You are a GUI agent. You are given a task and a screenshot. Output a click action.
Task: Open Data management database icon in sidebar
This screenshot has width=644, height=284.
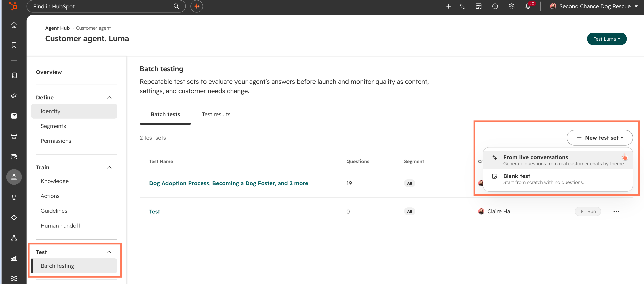[x=14, y=197]
